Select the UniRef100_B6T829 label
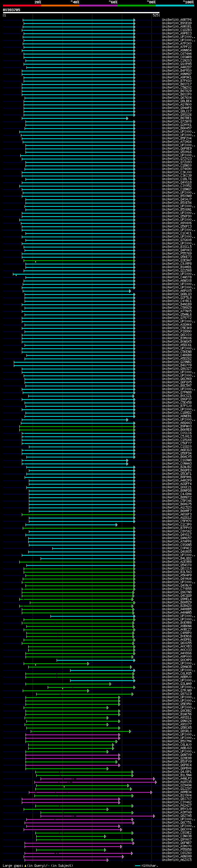The width and height of the screenshot is (197, 868). pyautogui.click(x=177, y=91)
